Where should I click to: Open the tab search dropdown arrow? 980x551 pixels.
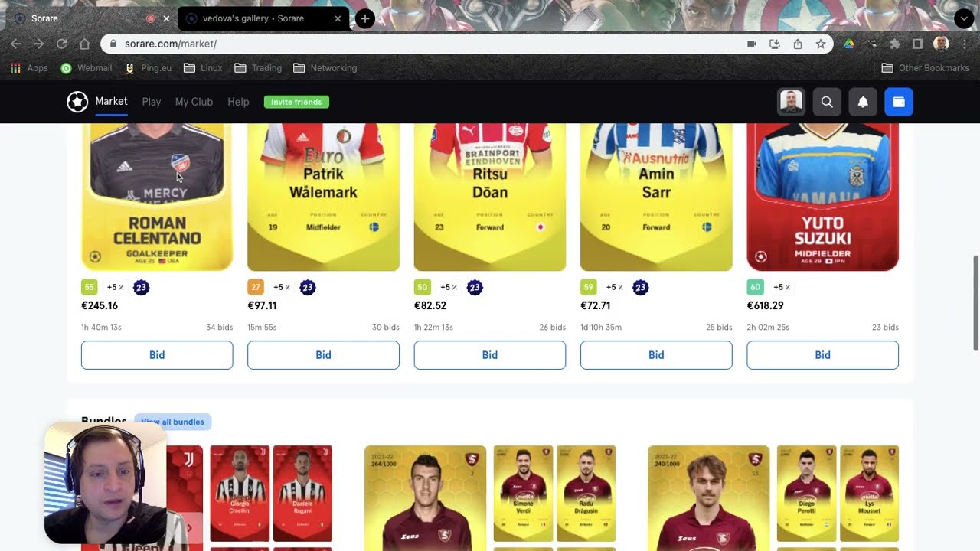[x=964, y=18]
